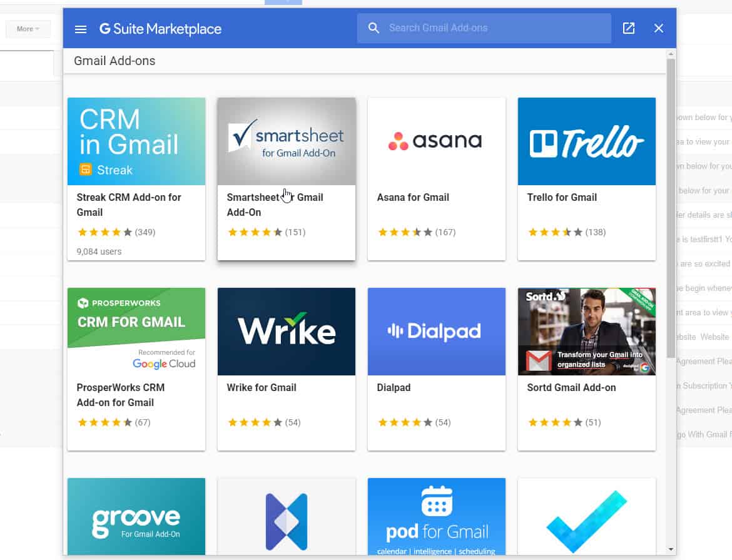
Task: Open the Wrike logo card image
Action: tap(286, 332)
